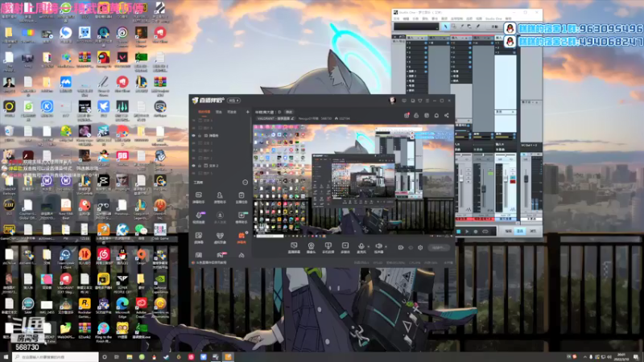Open the Among Us desktop shortcut

point(104,60)
